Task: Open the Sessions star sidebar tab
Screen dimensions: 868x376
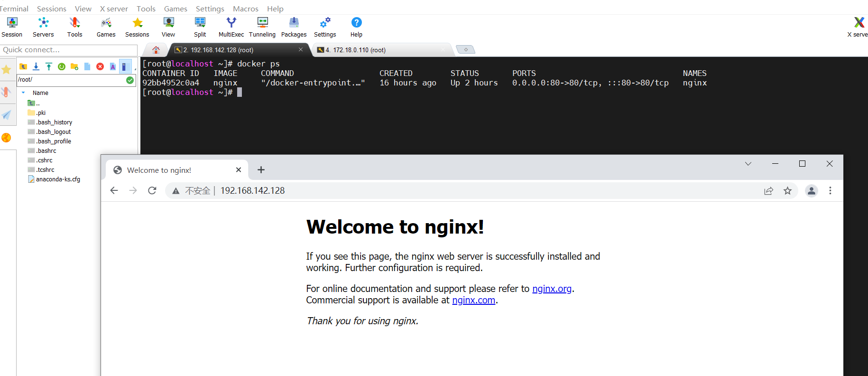Action: click(6, 70)
